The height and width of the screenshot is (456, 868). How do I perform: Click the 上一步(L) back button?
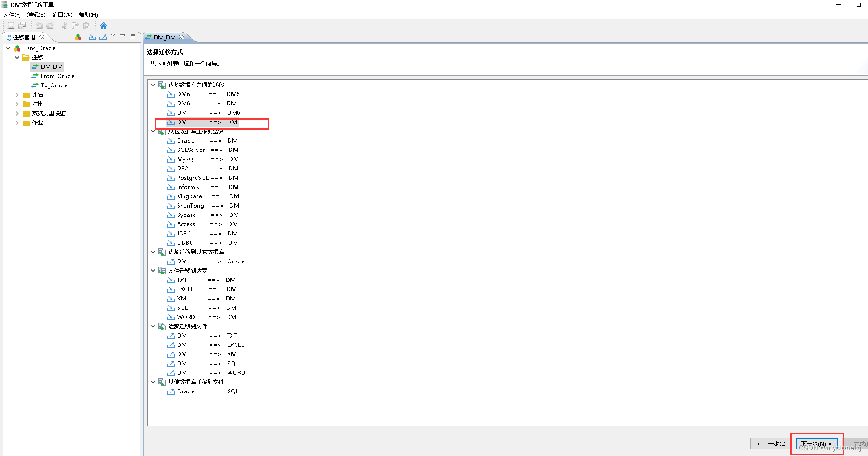click(x=771, y=444)
